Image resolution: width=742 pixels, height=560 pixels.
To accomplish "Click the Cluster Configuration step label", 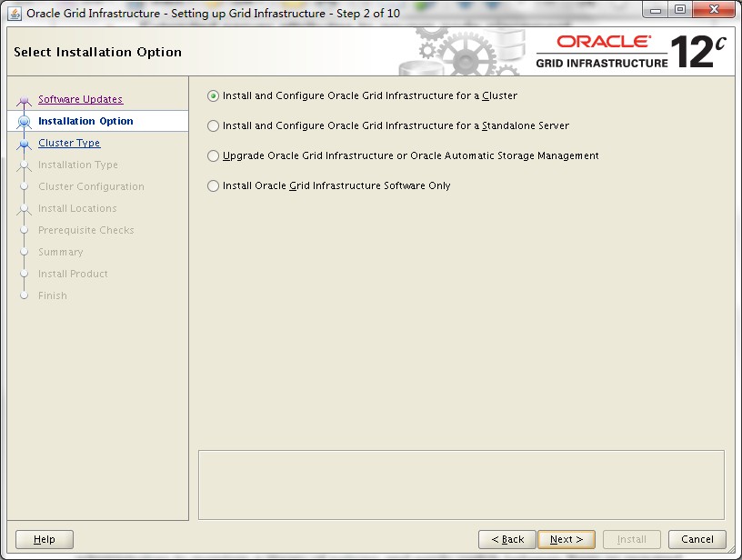I will point(91,186).
